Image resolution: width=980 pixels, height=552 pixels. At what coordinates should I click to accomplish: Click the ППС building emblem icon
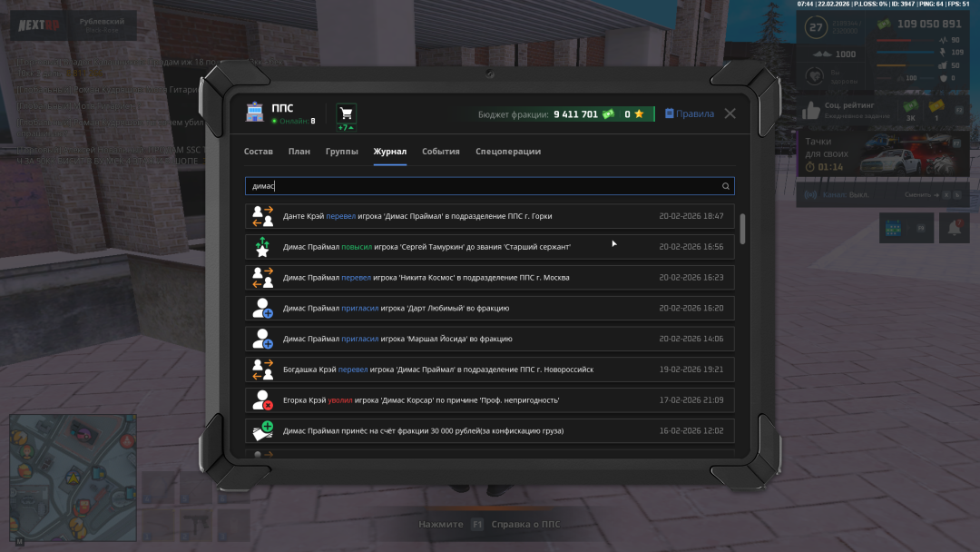255,112
